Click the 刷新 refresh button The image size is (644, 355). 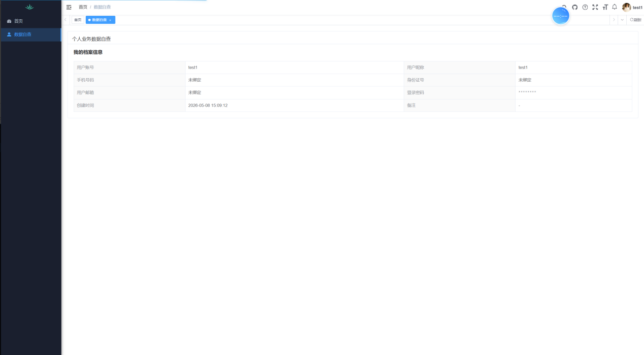tap(635, 20)
